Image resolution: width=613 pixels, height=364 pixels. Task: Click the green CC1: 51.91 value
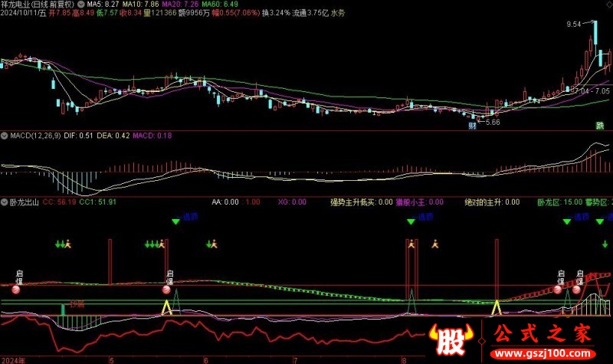[98, 202]
